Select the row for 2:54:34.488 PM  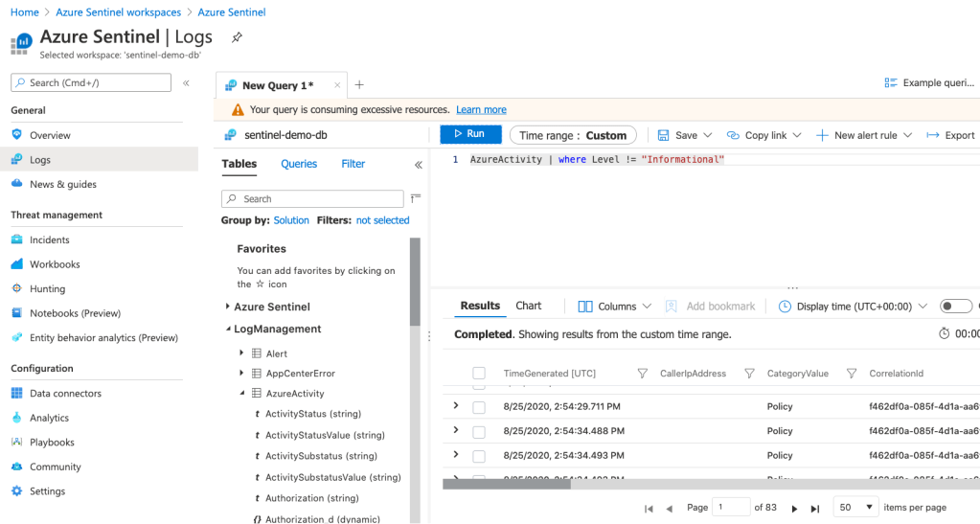(x=479, y=431)
